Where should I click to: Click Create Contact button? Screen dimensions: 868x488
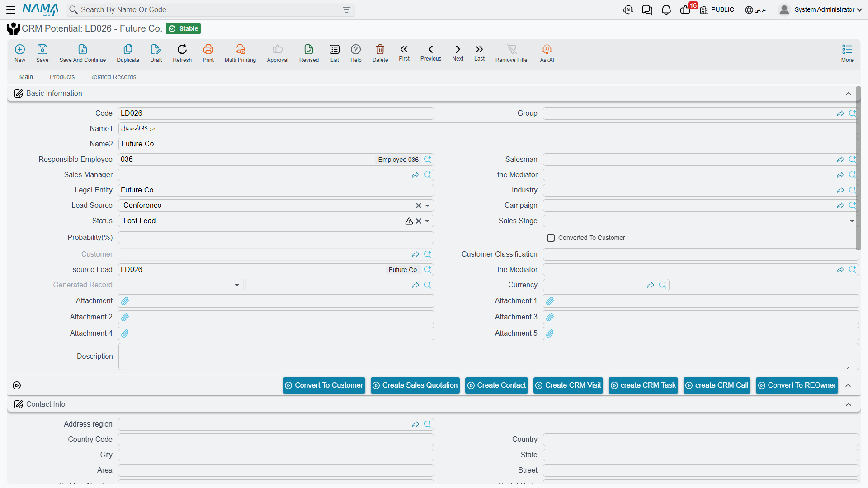[496, 385]
